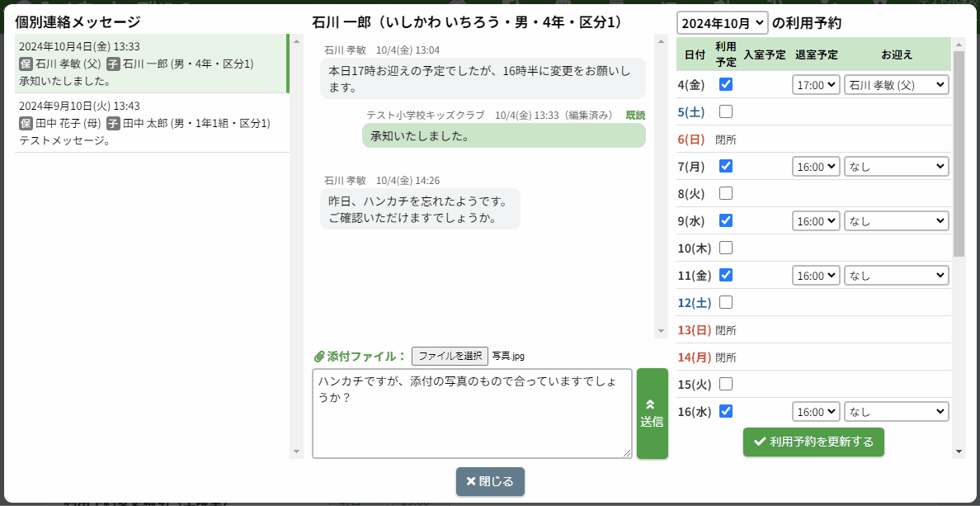Open the 2024年10月 month dropdown
The image size is (980, 506).
point(722,23)
